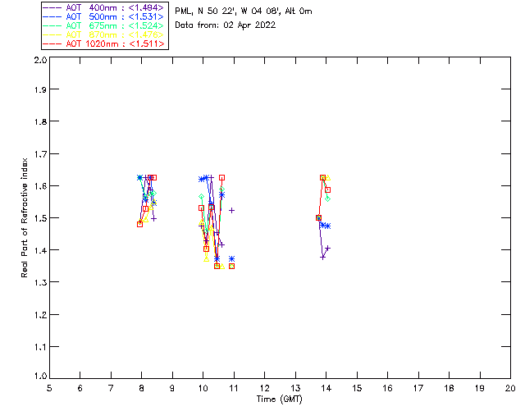Click the 9 tick label on time axis
The width and height of the screenshot is (525, 420).
pyautogui.click(x=172, y=388)
